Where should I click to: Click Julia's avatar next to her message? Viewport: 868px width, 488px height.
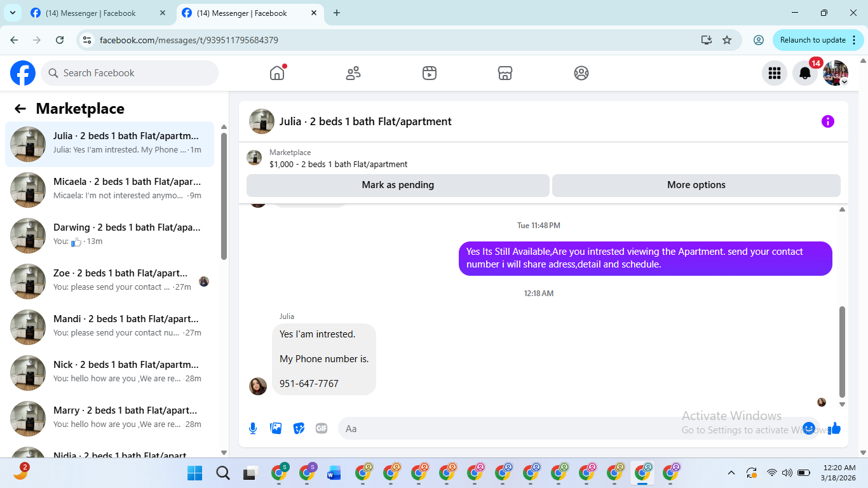258,386
